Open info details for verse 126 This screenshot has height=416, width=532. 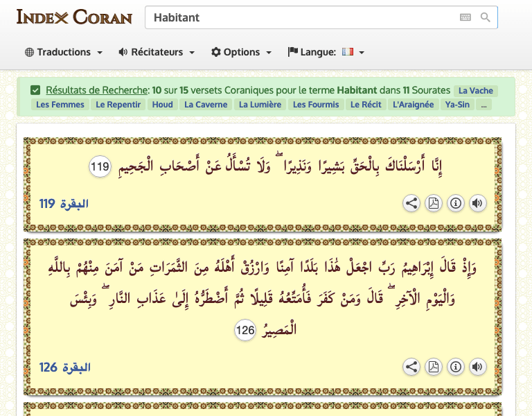point(455,367)
